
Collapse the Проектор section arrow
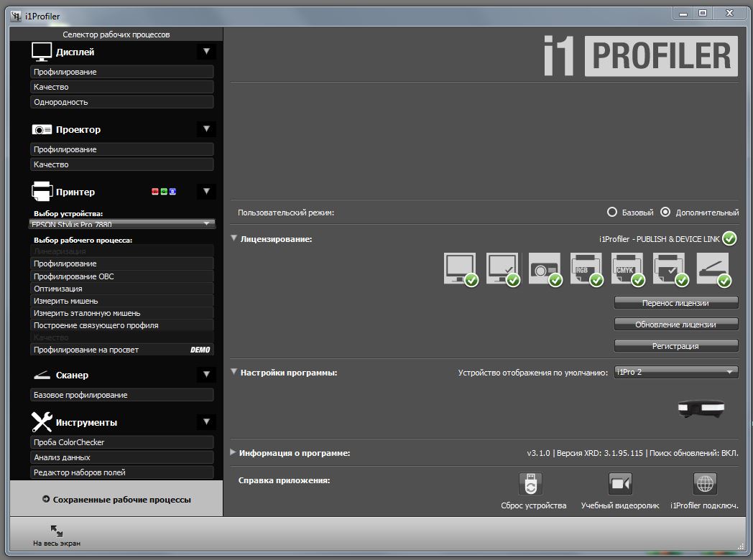coord(206,129)
